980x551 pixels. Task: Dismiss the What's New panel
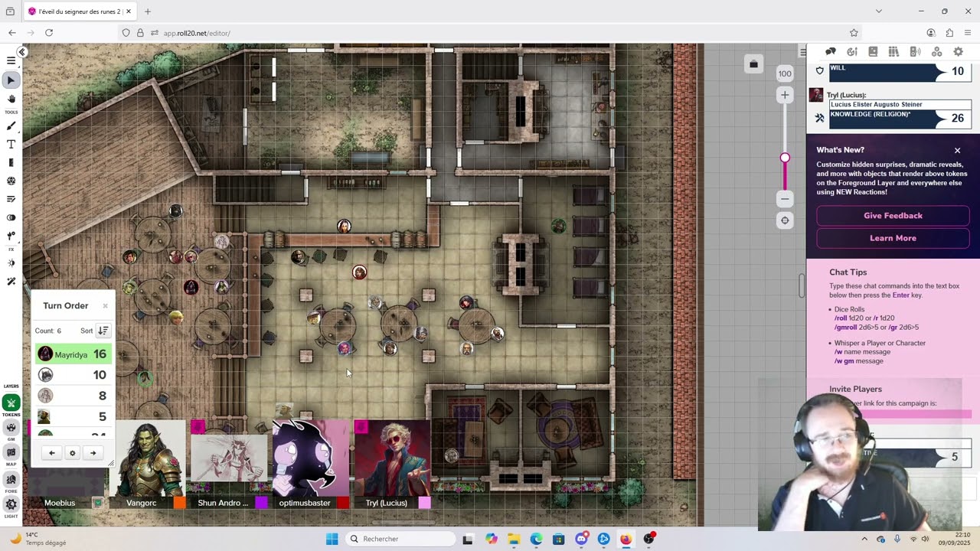point(957,150)
